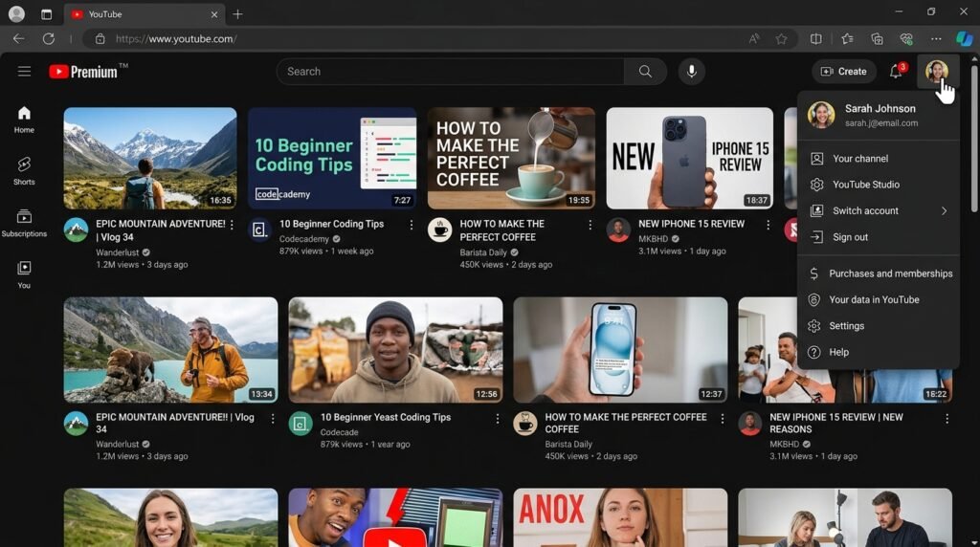Open MKBHD channel link in first row
This screenshot has width=980, height=547.
pos(653,238)
